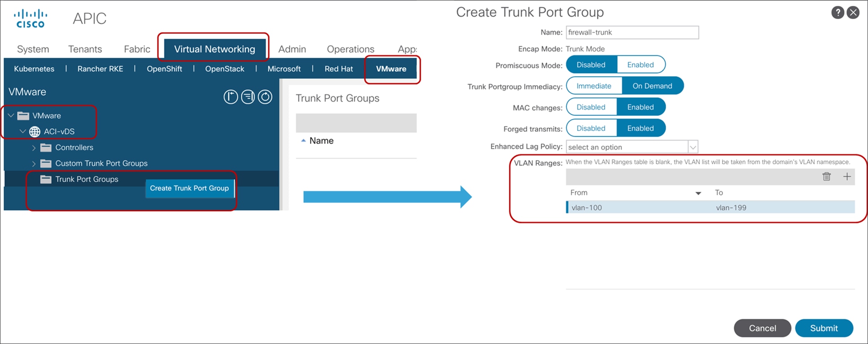Add a VLAN range with plus icon

847,177
